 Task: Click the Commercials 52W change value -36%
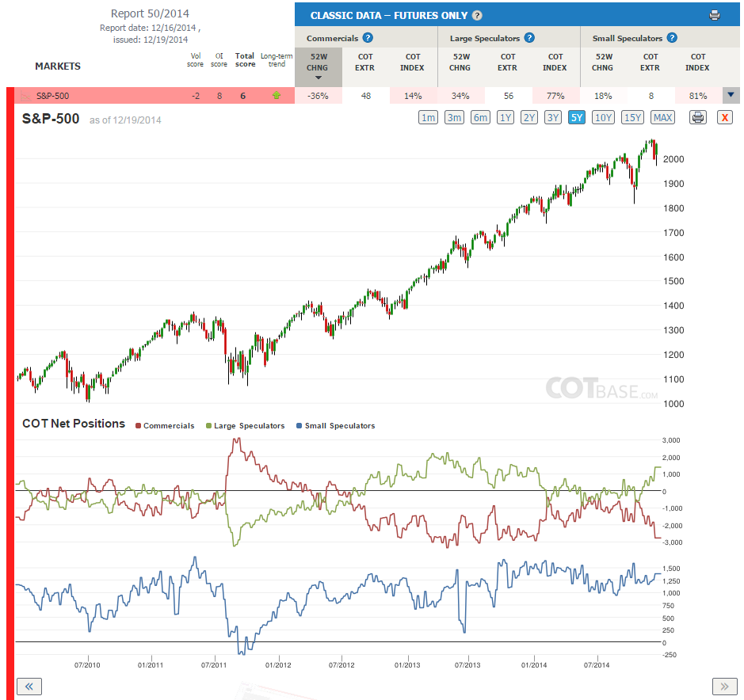click(x=318, y=96)
